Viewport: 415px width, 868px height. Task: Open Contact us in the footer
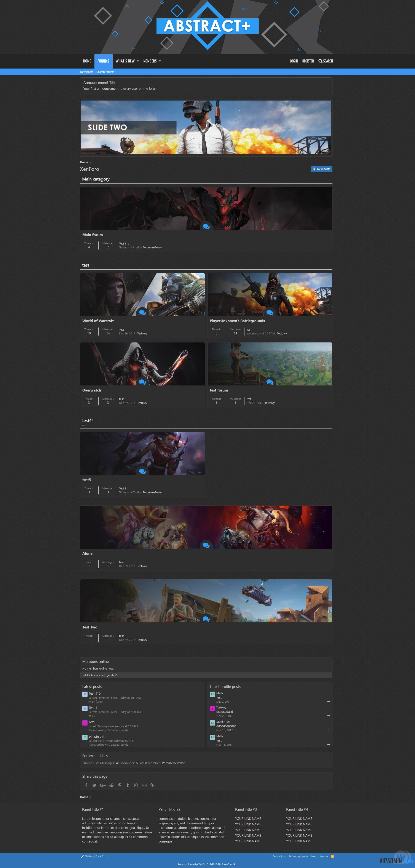[279, 856]
